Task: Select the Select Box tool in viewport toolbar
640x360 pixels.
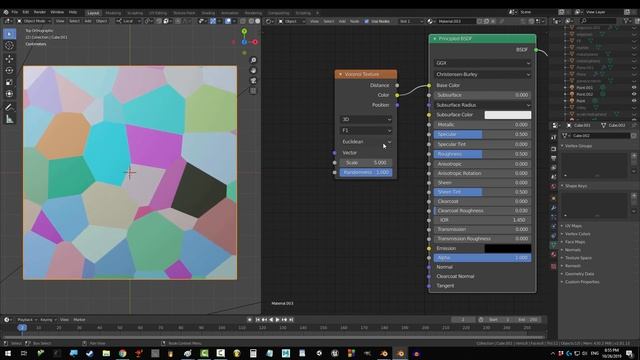Action: (x=9, y=34)
